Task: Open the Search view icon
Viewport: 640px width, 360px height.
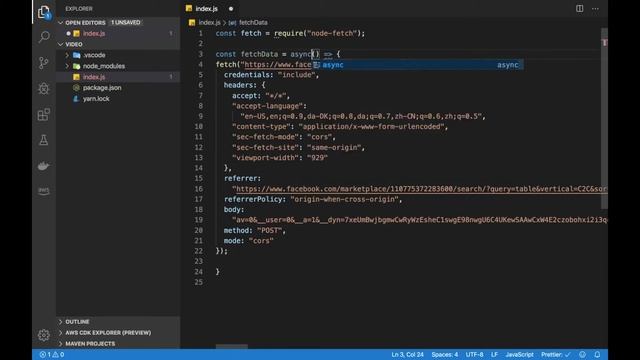Action: (x=44, y=37)
